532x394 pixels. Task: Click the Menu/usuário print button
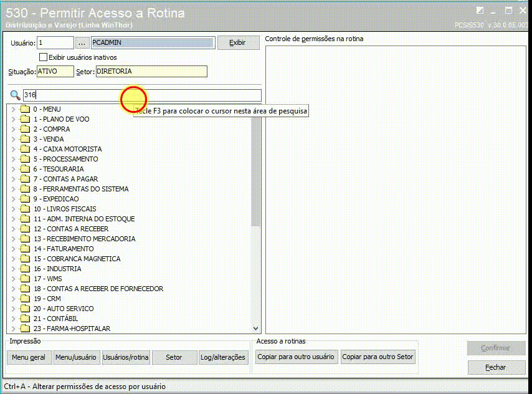pos(77,357)
